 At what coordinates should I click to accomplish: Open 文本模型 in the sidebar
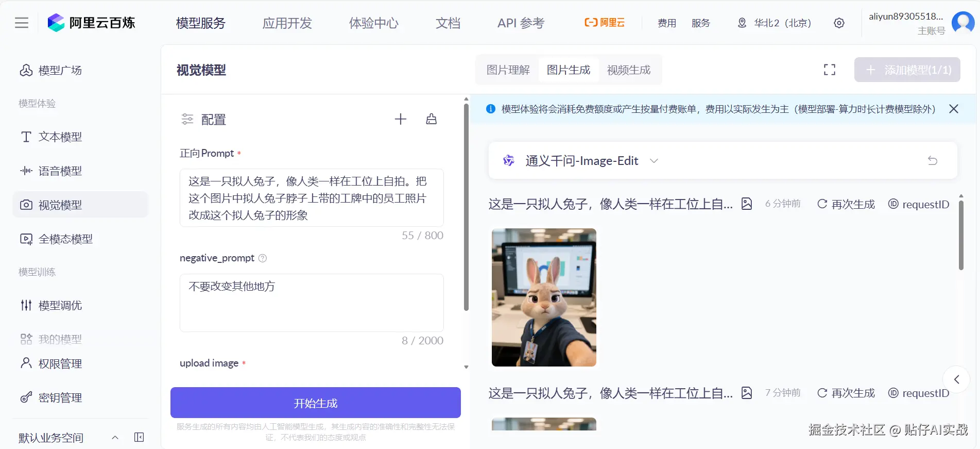tap(80, 137)
